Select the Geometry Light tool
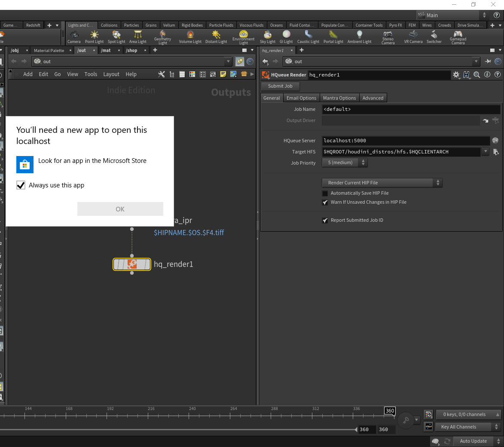 point(163,37)
